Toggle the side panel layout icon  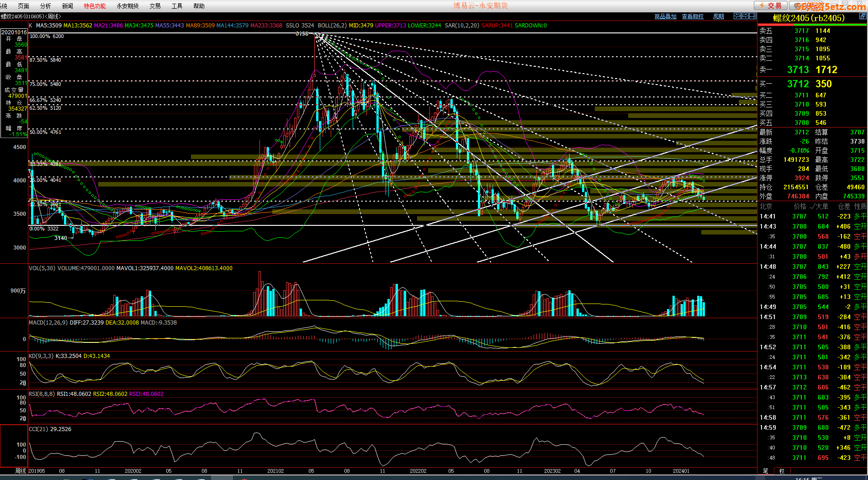753,16
